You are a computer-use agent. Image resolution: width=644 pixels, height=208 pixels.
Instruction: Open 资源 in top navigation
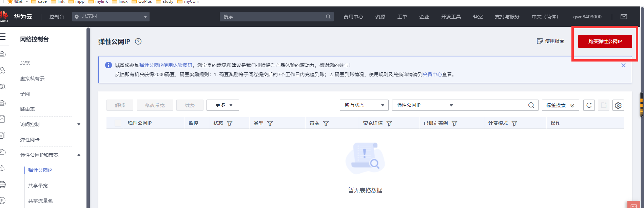click(x=380, y=17)
